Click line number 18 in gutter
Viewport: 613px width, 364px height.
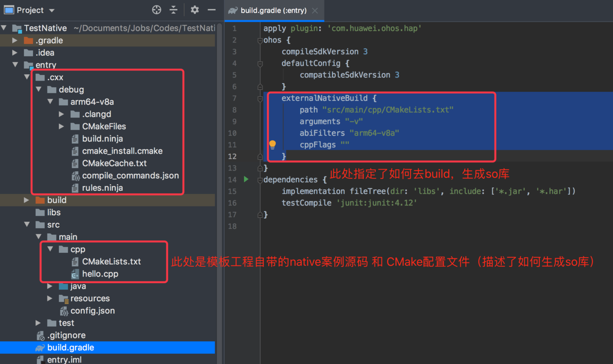(232, 226)
